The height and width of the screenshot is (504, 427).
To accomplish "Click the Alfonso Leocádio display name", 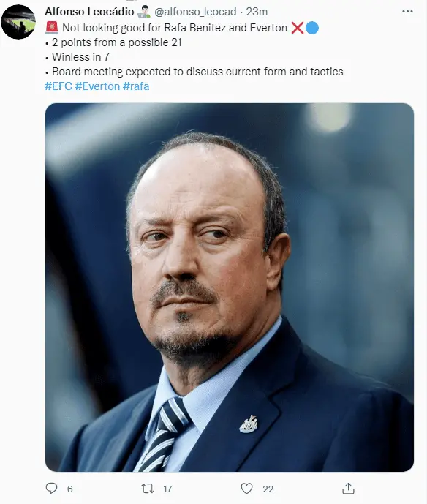I will pyautogui.click(x=89, y=12).
